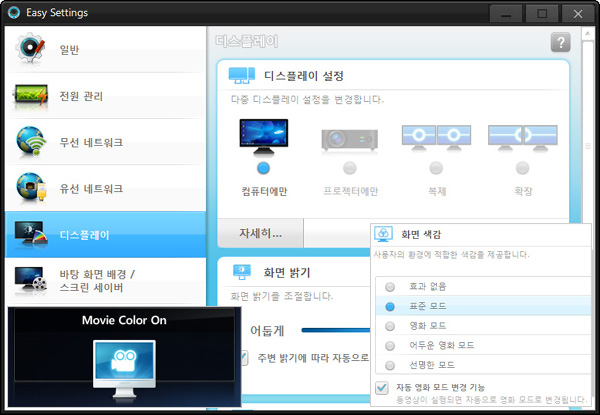Image resolution: width=600 pixels, height=415 pixels.
Task: Select the 전원 관리 battery icon
Action: click(31, 96)
